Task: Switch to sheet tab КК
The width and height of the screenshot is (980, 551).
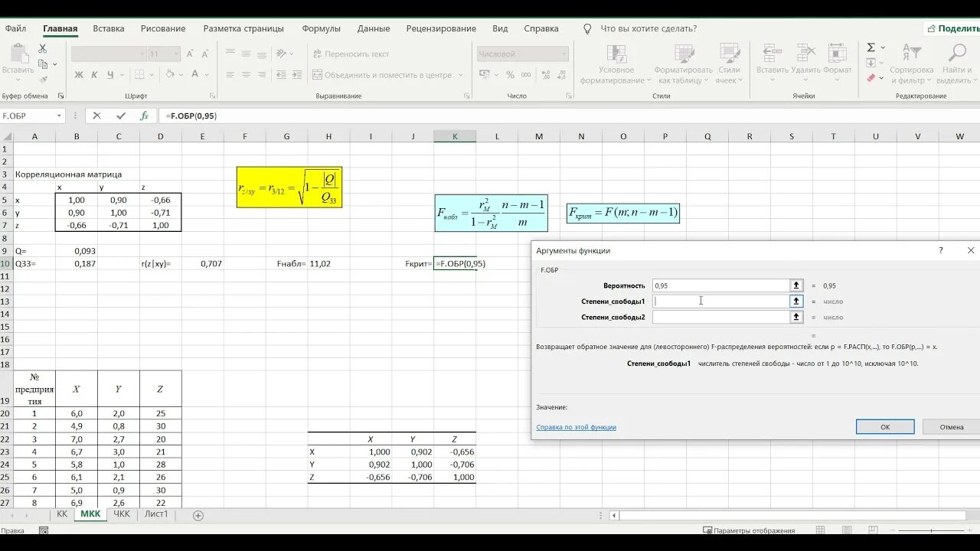Action: pyautogui.click(x=62, y=514)
